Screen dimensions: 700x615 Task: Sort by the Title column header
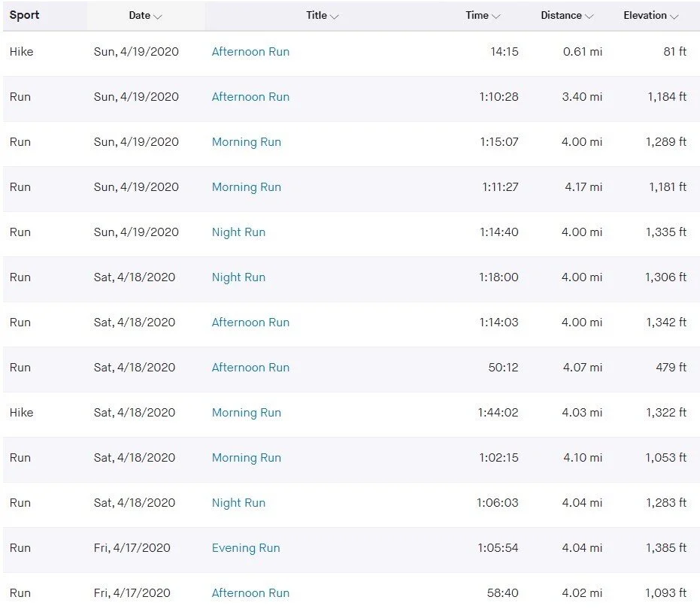(x=323, y=16)
